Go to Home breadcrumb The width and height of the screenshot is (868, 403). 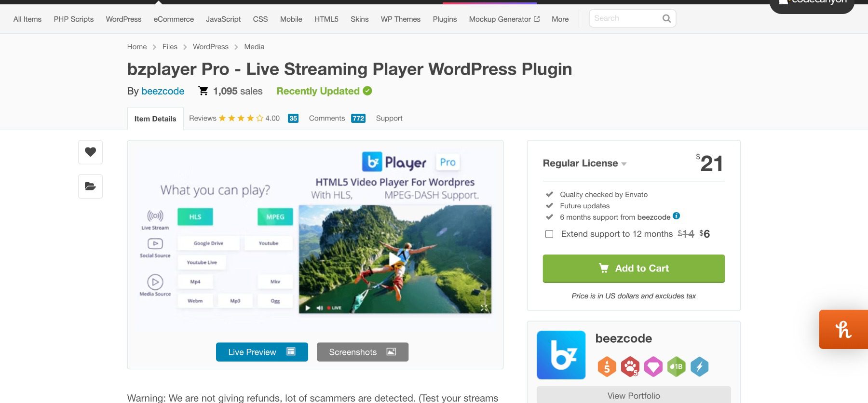coord(137,47)
